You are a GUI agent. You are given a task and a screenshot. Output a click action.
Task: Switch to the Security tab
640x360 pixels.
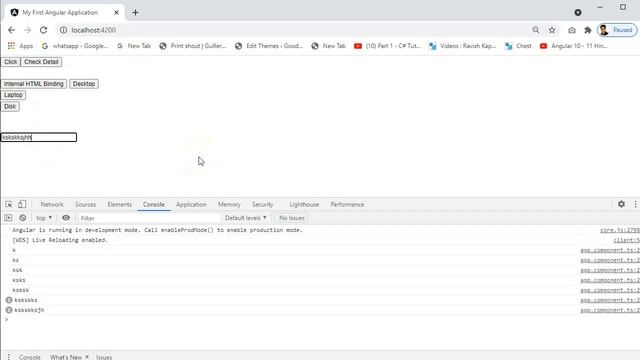pyautogui.click(x=262, y=204)
